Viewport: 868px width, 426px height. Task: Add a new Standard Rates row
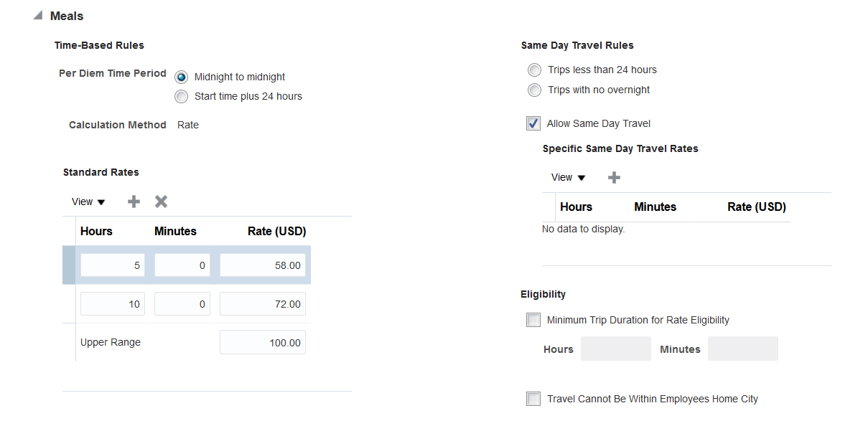coord(134,202)
